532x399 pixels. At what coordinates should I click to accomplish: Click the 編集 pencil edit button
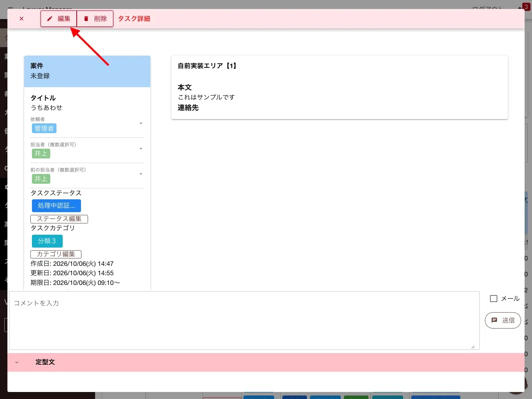(59, 19)
